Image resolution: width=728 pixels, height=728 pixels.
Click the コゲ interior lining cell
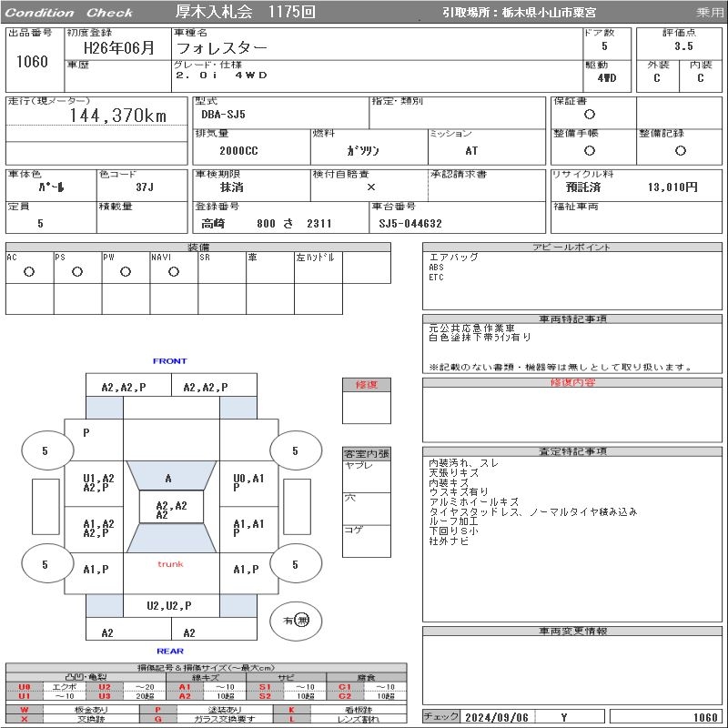367,541
